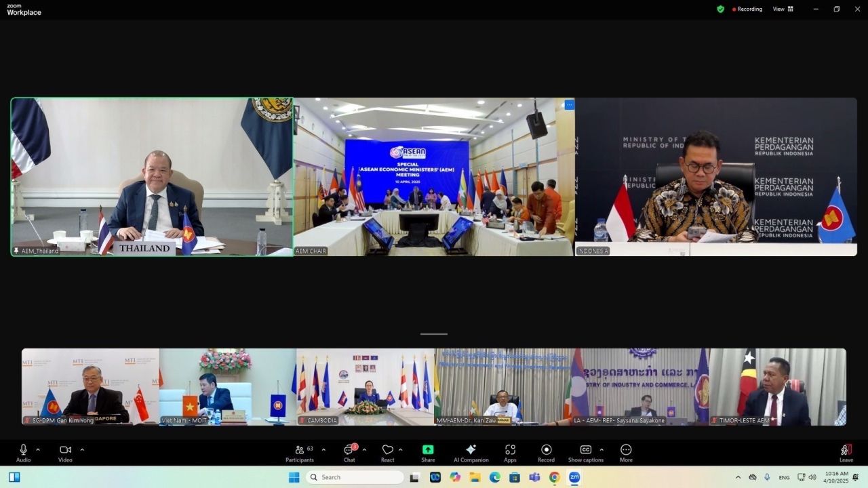The width and height of the screenshot is (868, 488).
Task: Toggle Show captions on
Action: [x=585, y=452]
